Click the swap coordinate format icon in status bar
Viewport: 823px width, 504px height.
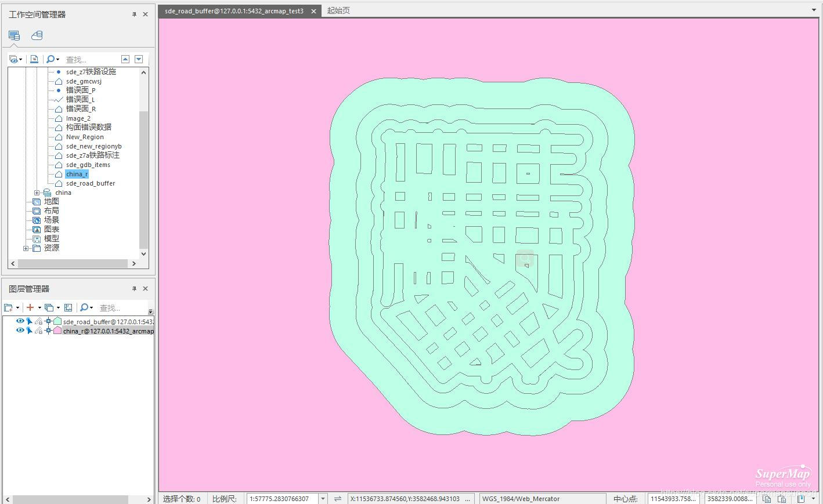(338, 499)
